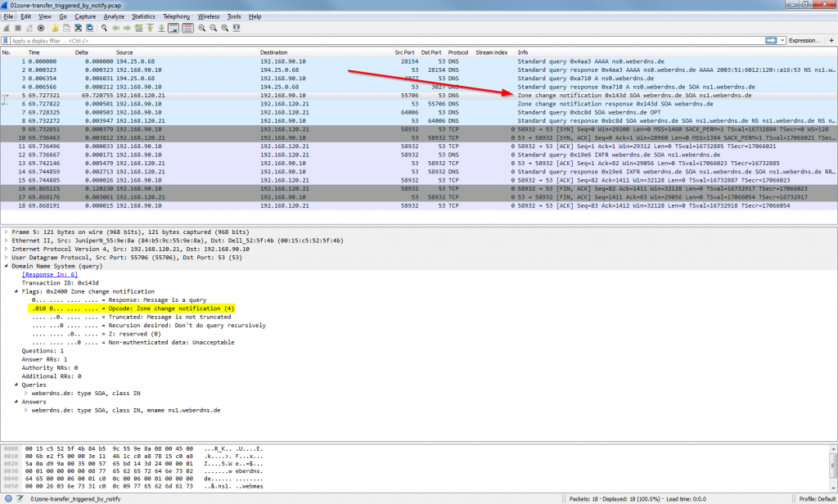Follow the Response In: 6 link

click(50, 275)
